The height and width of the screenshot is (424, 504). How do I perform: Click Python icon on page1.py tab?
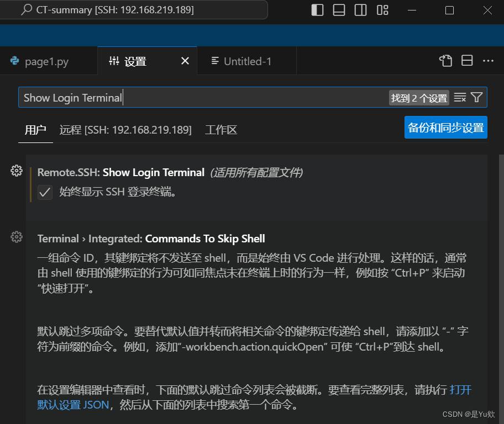(x=15, y=60)
